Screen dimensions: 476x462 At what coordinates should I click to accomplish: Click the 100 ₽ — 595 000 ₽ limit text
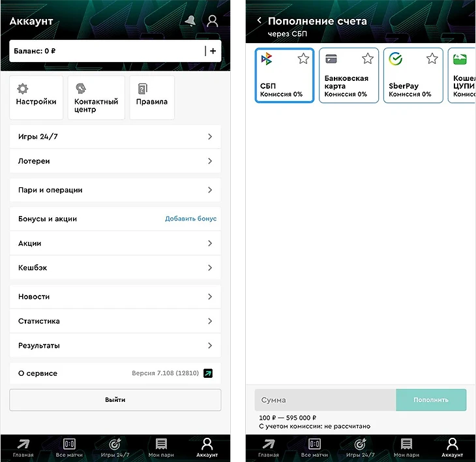(288, 418)
